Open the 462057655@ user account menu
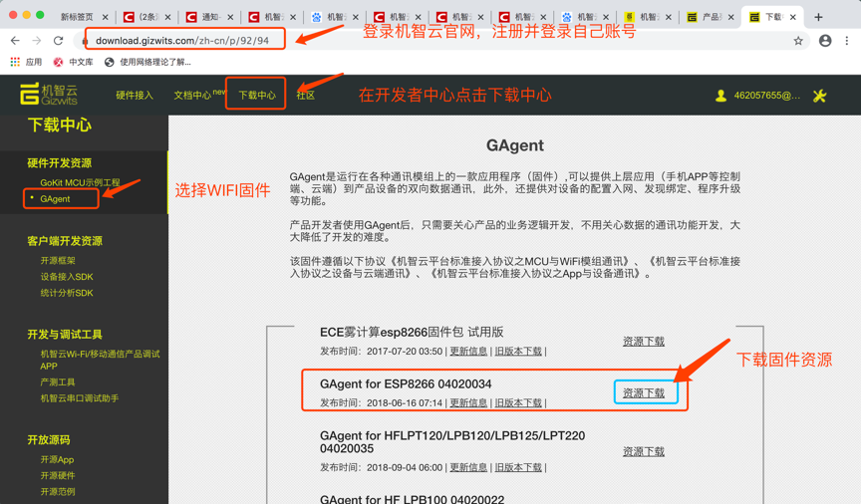 point(757,96)
